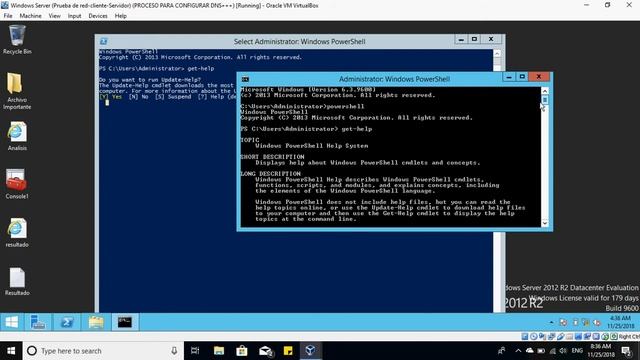Image resolution: width=640 pixels, height=360 pixels.
Task: Select the Analisis desktop shortcut
Action: [17, 136]
